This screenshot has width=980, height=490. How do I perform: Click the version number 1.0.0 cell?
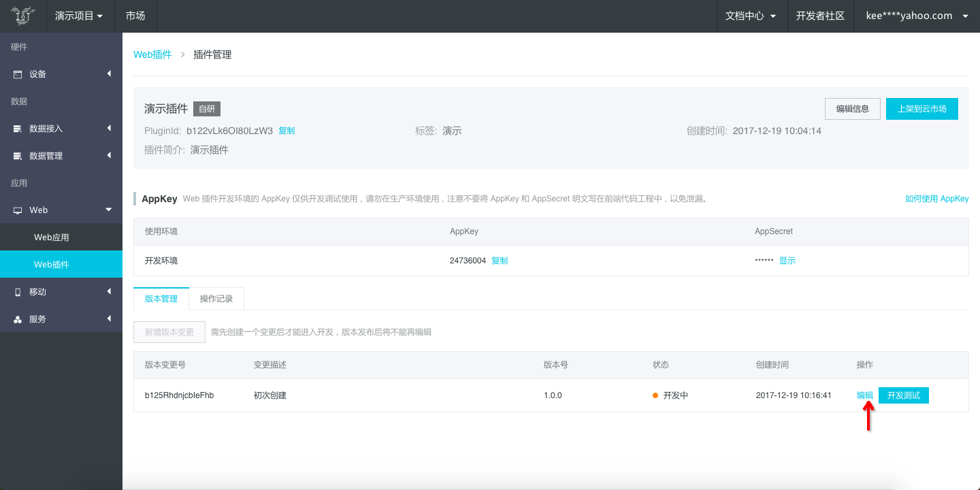click(x=553, y=395)
